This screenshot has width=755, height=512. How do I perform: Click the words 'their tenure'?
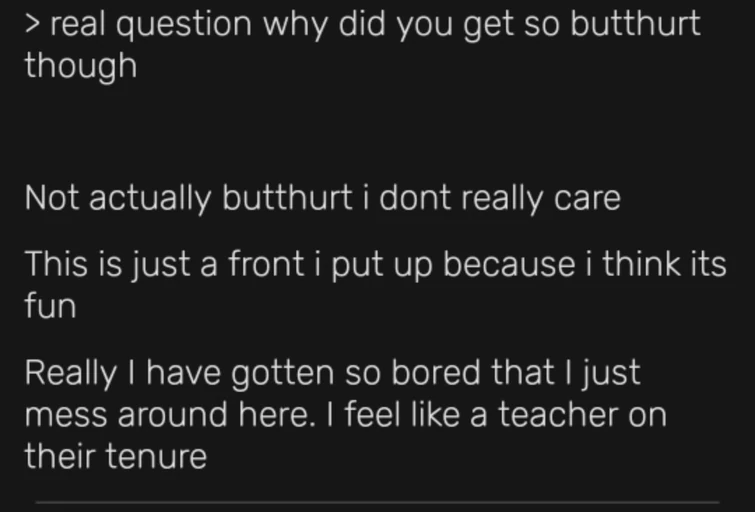tap(116, 456)
